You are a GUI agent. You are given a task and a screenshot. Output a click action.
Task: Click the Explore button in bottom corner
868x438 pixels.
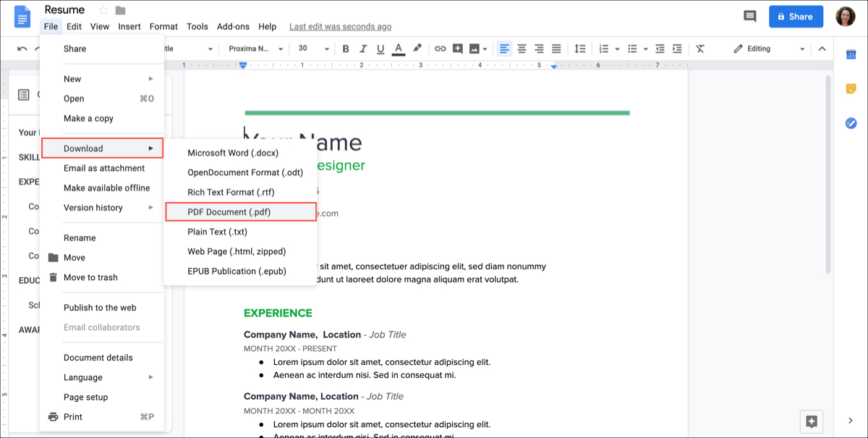(811, 421)
